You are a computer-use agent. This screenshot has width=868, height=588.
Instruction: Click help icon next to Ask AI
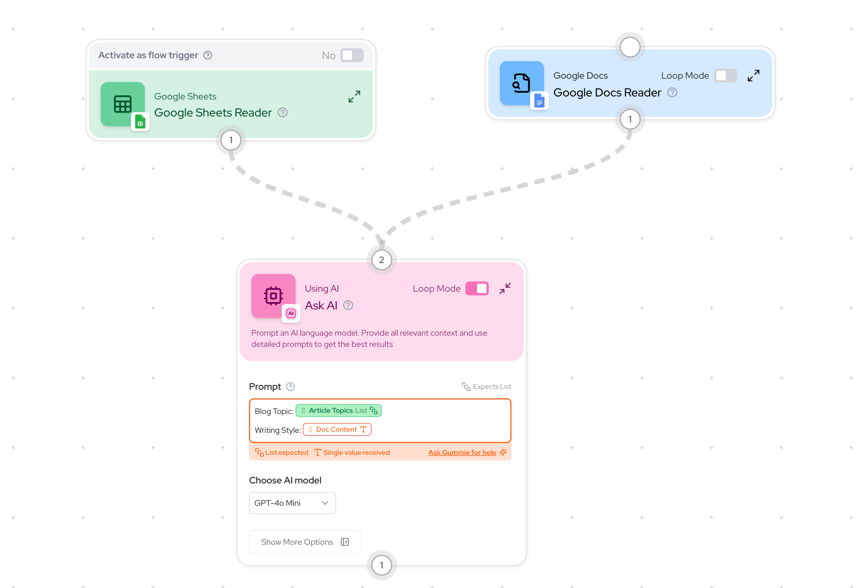point(348,306)
